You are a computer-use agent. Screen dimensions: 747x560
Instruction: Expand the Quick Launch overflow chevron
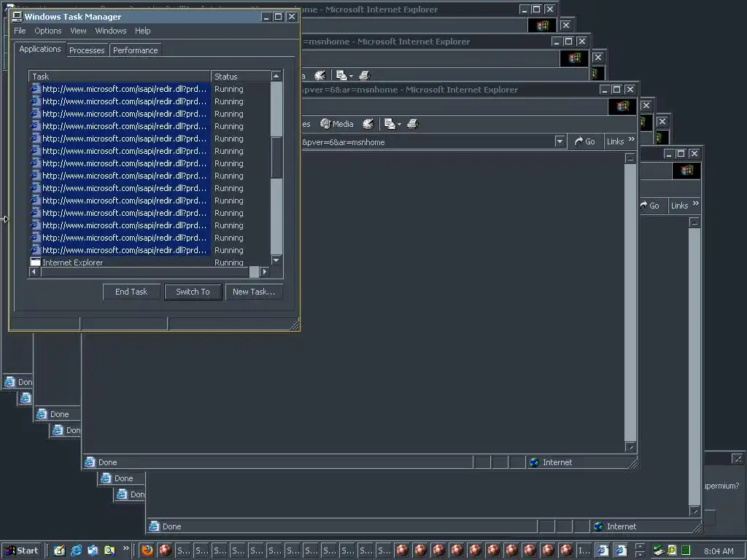(x=125, y=548)
